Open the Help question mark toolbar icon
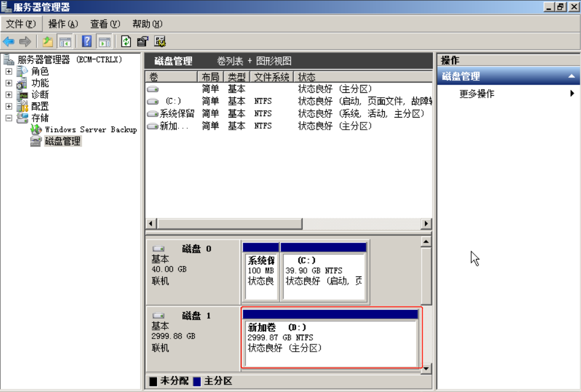This screenshot has height=392, width=581. pos(86,41)
